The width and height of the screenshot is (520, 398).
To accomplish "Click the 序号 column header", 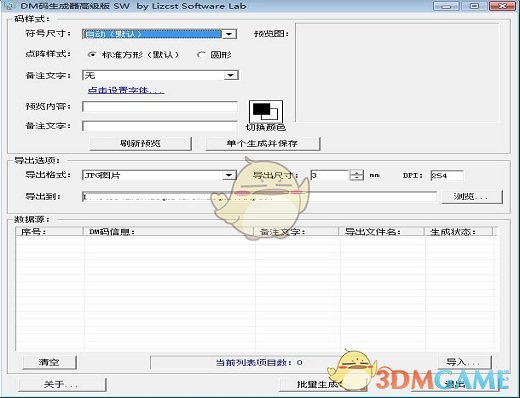I will coord(49,232).
